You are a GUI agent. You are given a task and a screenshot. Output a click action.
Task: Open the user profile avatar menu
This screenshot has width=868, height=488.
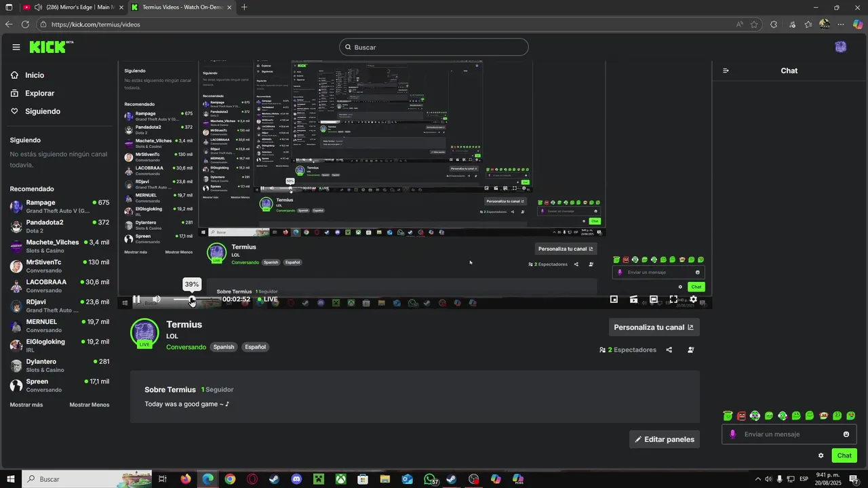pyautogui.click(x=841, y=47)
